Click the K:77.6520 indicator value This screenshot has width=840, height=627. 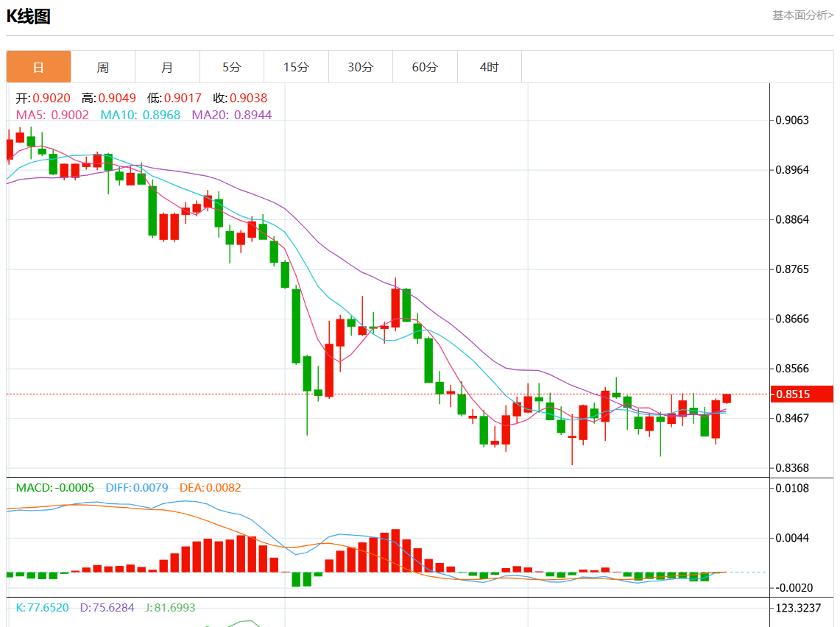click(42, 608)
